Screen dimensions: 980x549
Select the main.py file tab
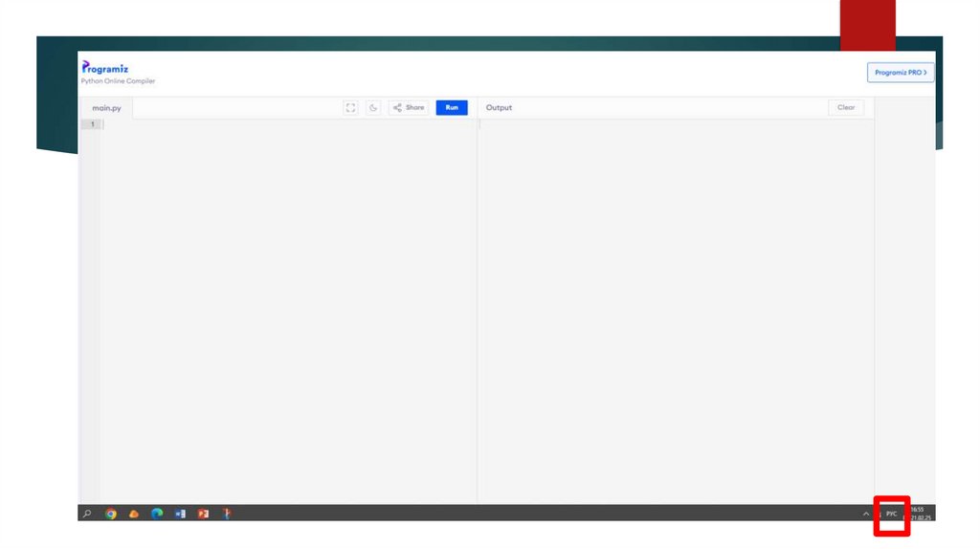106,108
